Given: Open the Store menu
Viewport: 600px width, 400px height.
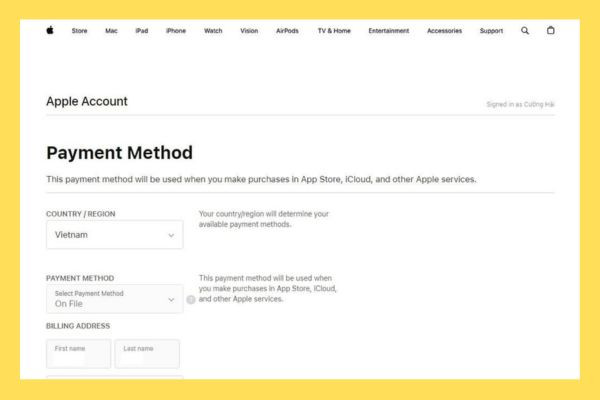Looking at the screenshot, I should coord(79,31).
